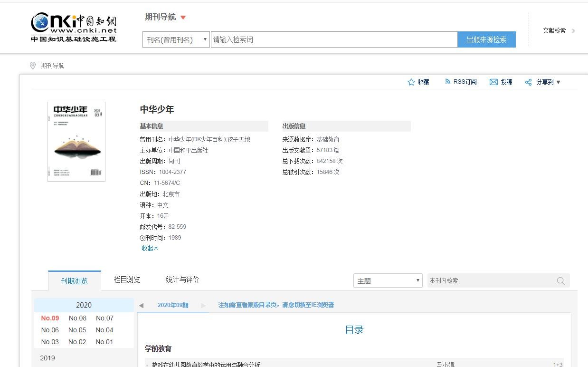Click the search magnifier in 本刊内检索
This screenshot has height=367, width=588.
(x=561, y=281)
